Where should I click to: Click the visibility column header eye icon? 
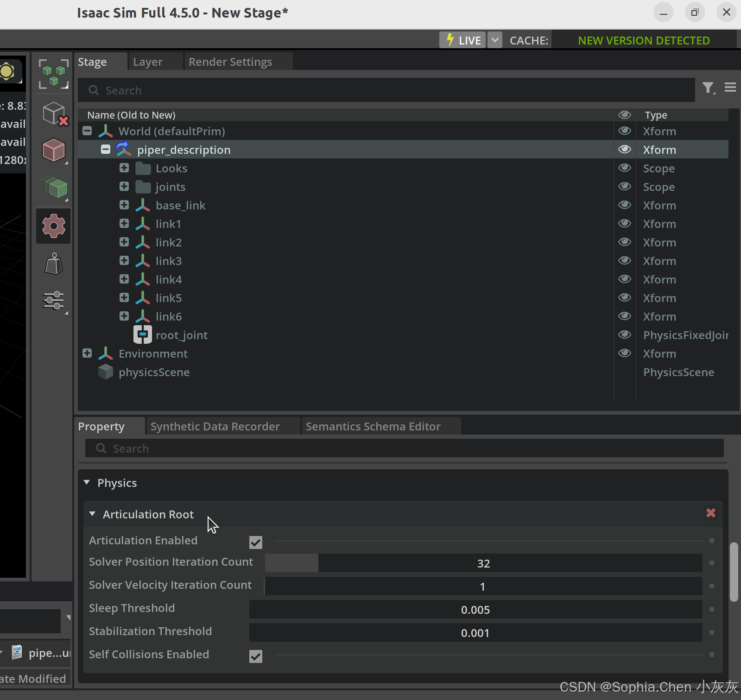tap(625, 114)
